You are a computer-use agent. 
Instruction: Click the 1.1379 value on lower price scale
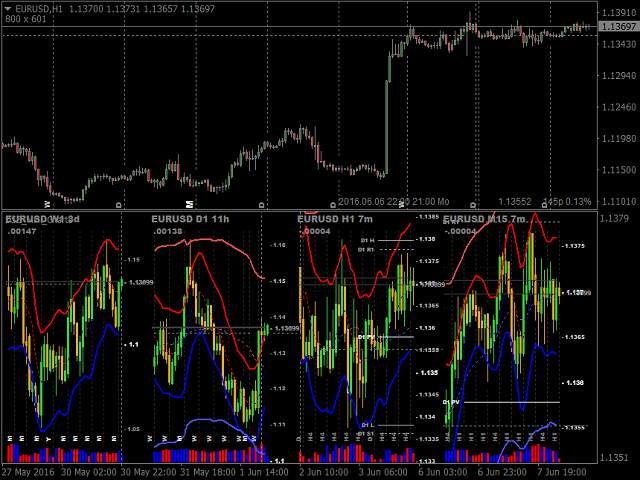click(616, 218)
